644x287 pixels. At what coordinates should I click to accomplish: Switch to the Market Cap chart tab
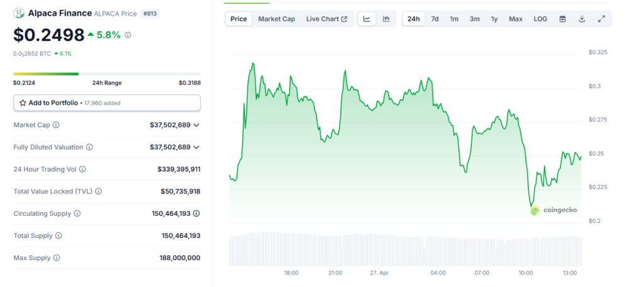click(276, 19)
